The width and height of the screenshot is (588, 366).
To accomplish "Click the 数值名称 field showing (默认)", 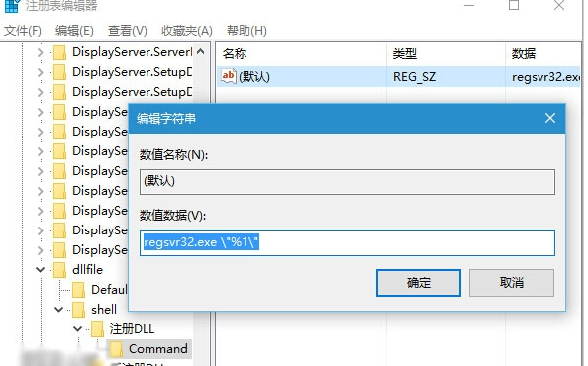I will pyautogui.click(x=347, y=182).
